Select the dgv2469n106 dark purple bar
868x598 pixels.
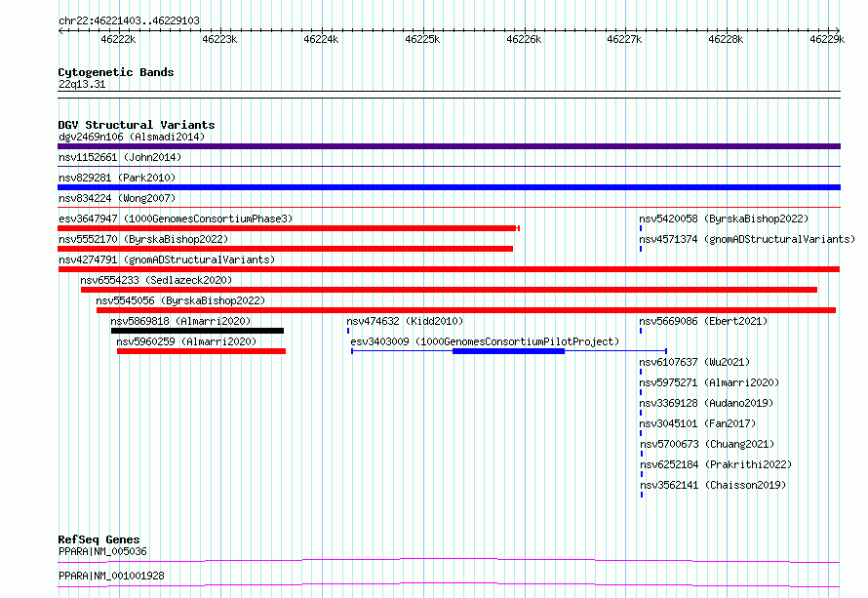(x=449, y=146)
